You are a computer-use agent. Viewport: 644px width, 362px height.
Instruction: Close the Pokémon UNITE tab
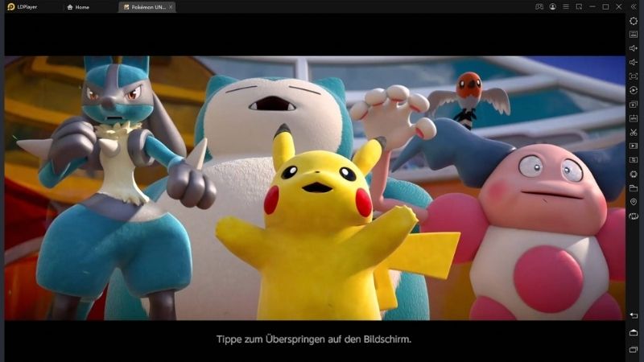tap(171, 7)
